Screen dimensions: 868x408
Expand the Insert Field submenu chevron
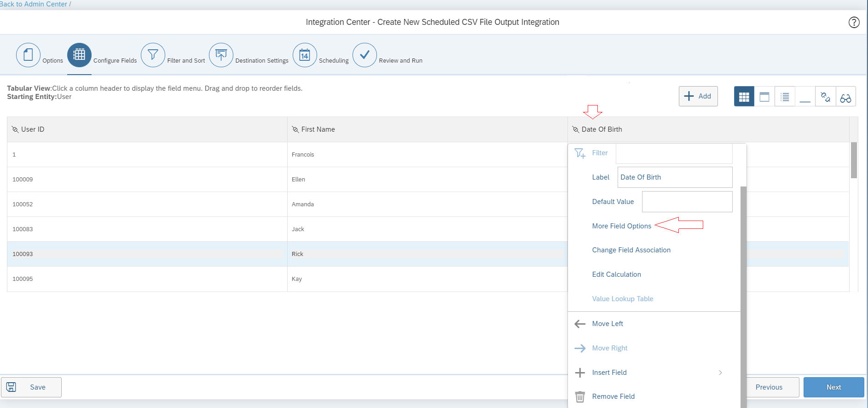pos(720,373)
